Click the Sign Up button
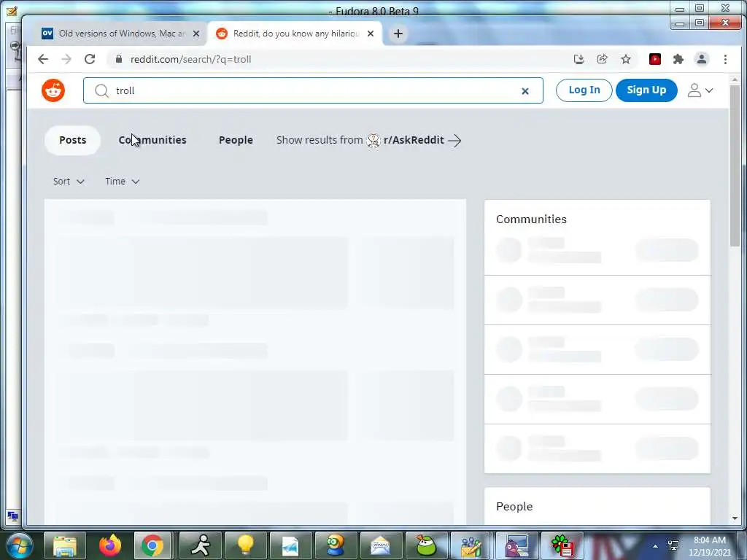The width and height of the screenshot is (747, 560). point(646,90)
